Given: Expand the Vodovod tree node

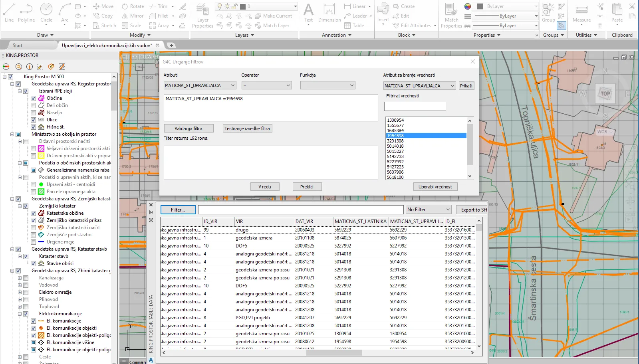Looking at the screenshot, I should click(20, 285).
